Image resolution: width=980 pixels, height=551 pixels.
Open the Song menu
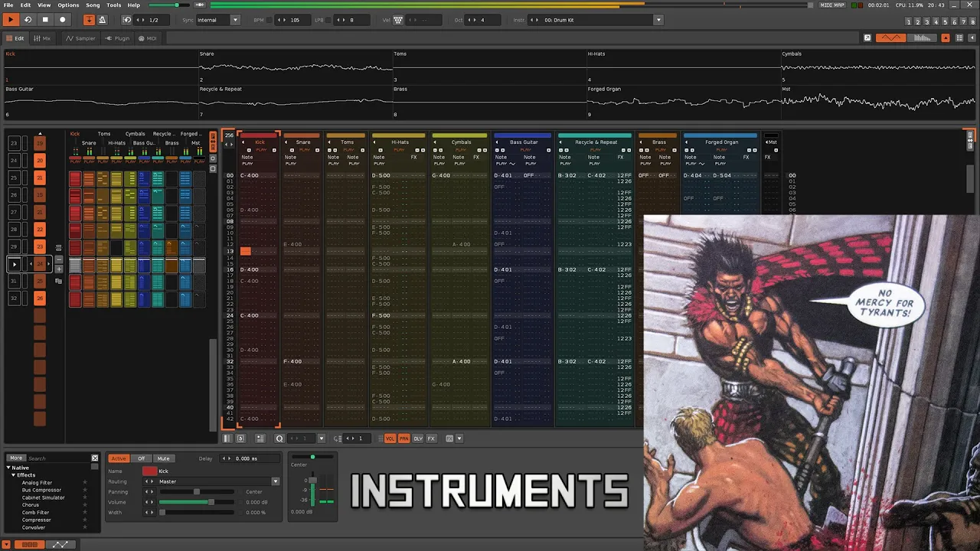[93, 5]
